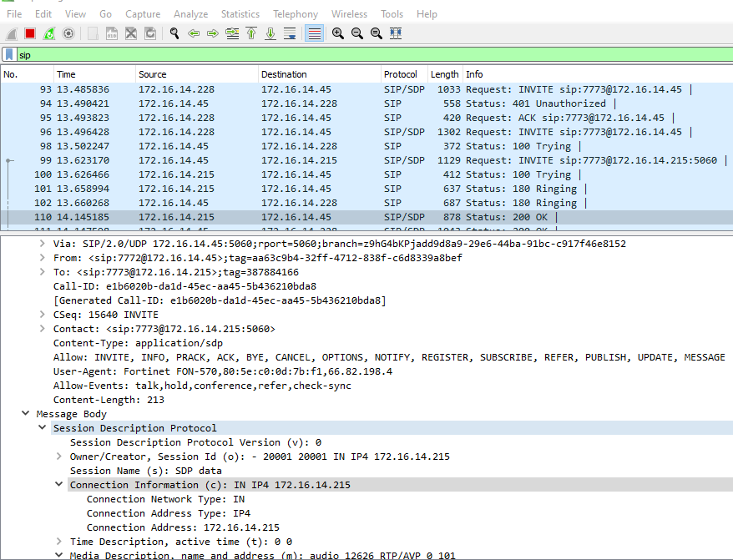Image resolution: width=733 pixels, height=560 pixels.
Task: Open capture options
Action: [x=68, y=33]
